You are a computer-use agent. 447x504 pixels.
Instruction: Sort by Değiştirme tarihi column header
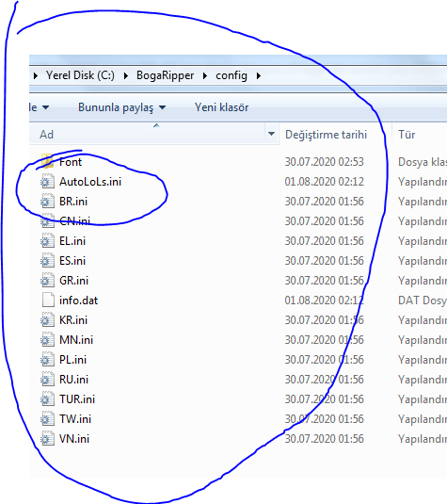(326, 135)
